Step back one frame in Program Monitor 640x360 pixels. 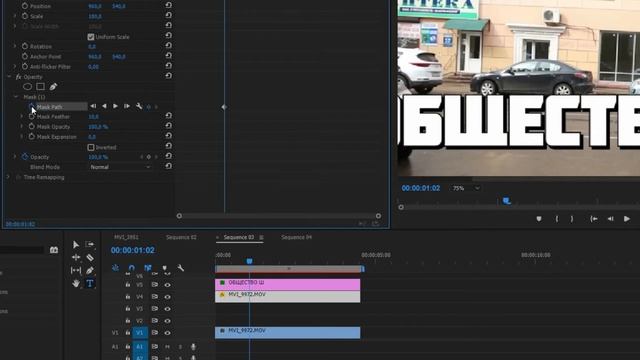pyautogui.click(x=610, y=219)
